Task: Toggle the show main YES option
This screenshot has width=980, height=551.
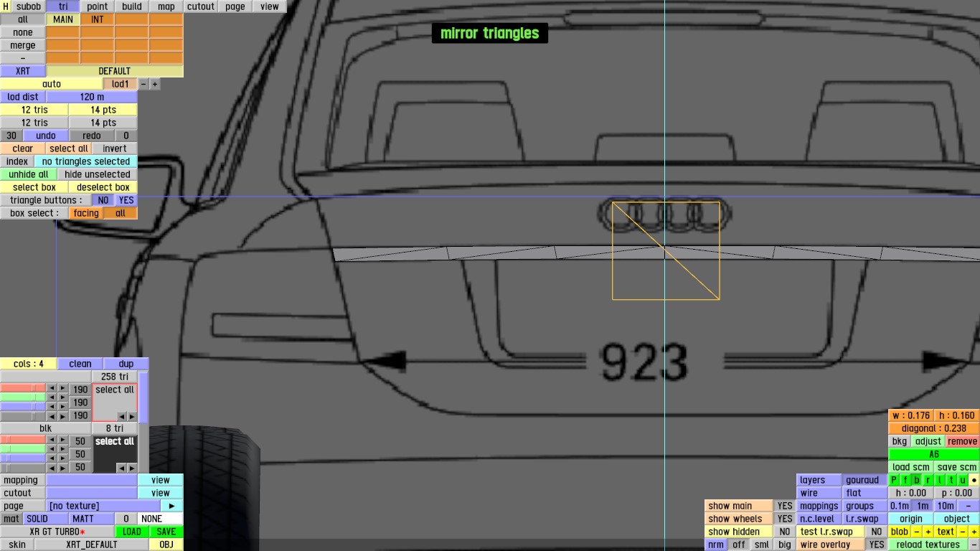Action: click(785, 506)
